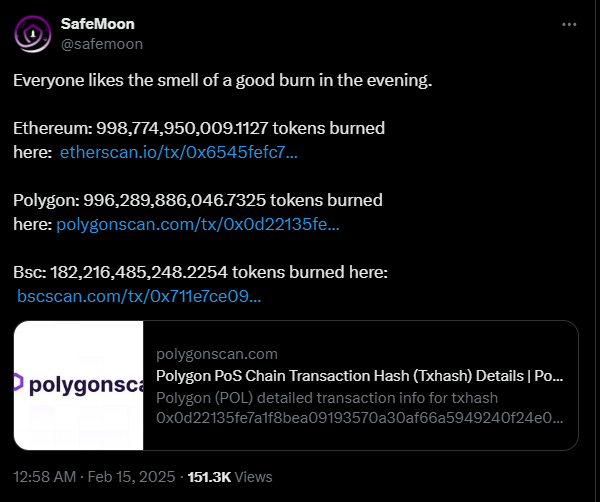Click the SafeMoon display name
This screenshot has width=600, height=502.
(x=98, y=24)
